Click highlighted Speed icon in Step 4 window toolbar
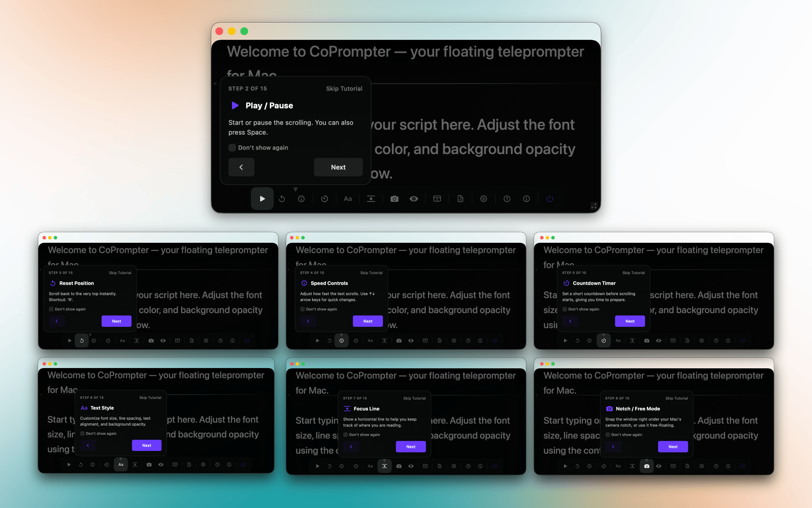The width and height of the screenshot is (812, 508). click(x=342, y=341)
